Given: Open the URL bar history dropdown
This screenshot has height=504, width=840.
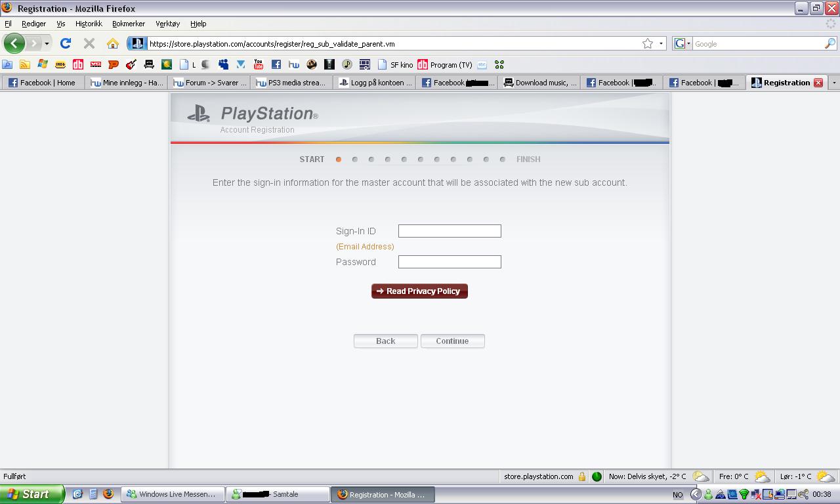Looking at the screenshot, I should (x=661, y=44).
